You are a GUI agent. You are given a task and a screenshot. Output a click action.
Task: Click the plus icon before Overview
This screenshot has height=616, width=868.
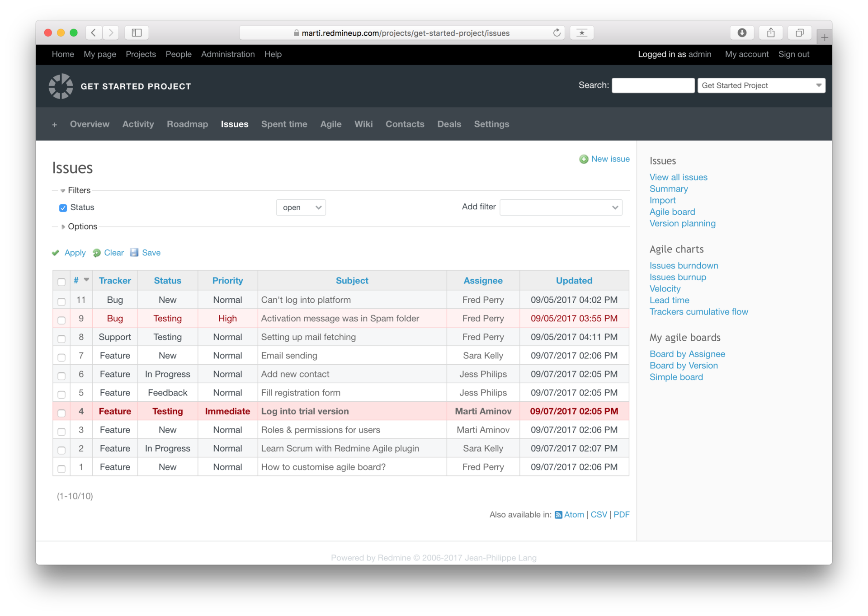click(x=54, y=124)
